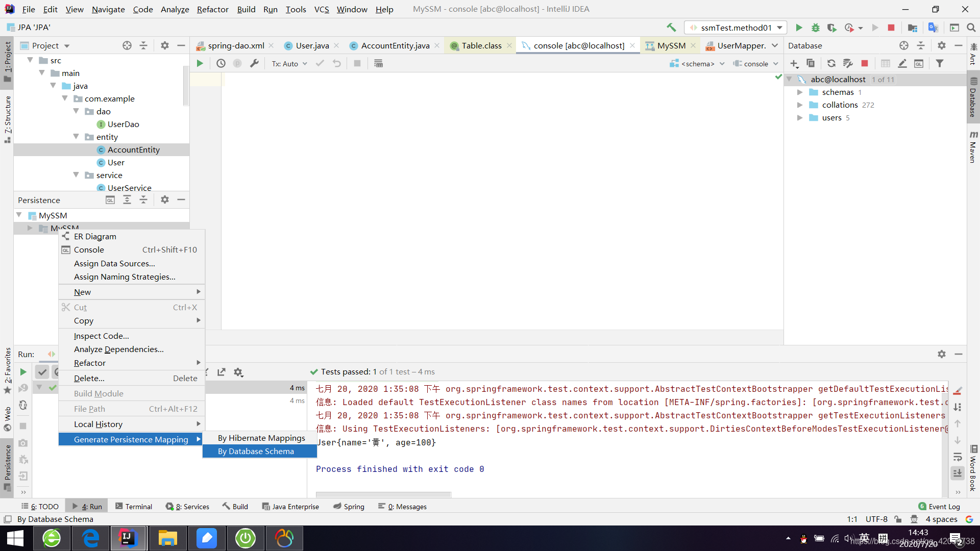
Task: Open console settings wrench icon
Action: (x=254, y=63)
